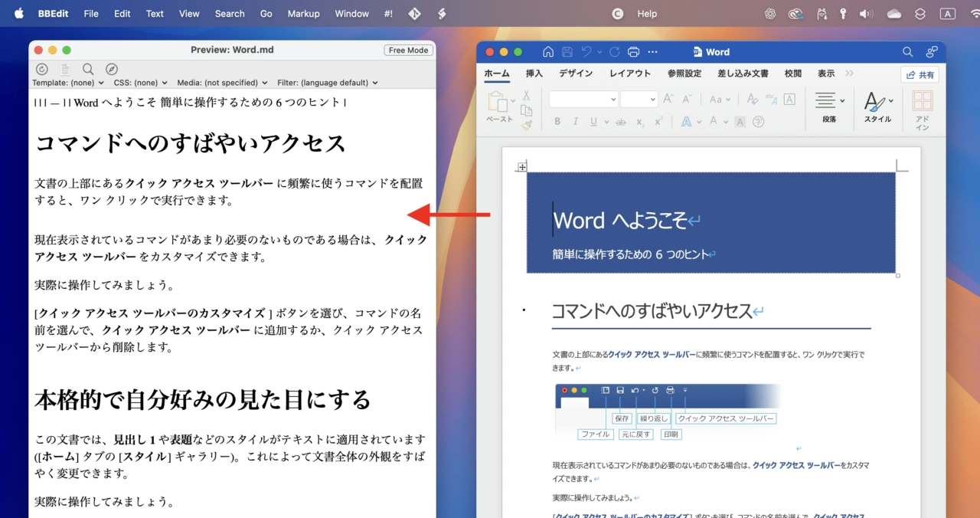The width and height of the screenshot is (980, 518).
Task: Expand the paragraph (段落) dropdown arrow
Action: click(x=842, y=100)
